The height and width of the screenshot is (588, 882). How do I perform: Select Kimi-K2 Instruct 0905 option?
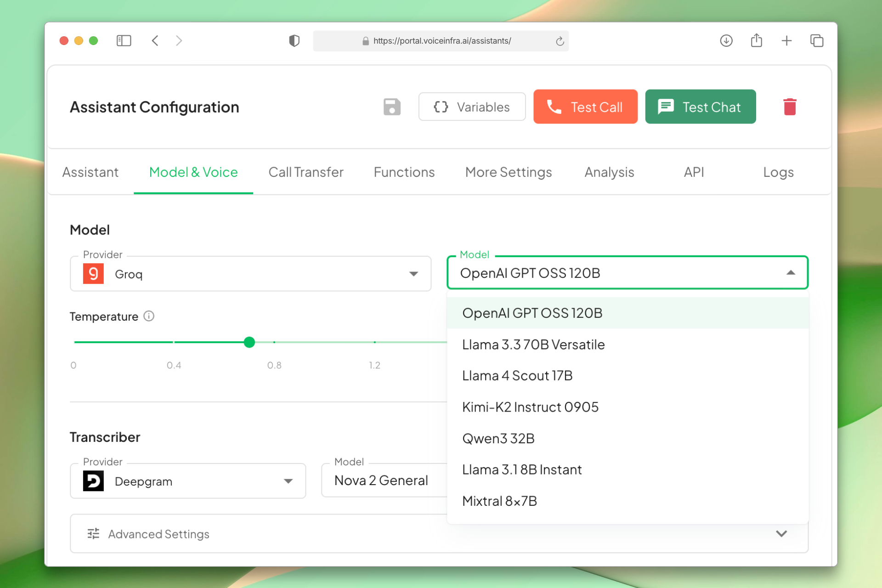[628, 407]
